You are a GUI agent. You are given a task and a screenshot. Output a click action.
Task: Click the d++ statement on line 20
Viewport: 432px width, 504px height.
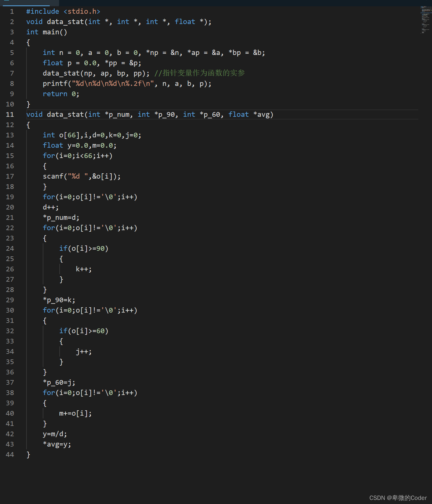click(51, 207)
